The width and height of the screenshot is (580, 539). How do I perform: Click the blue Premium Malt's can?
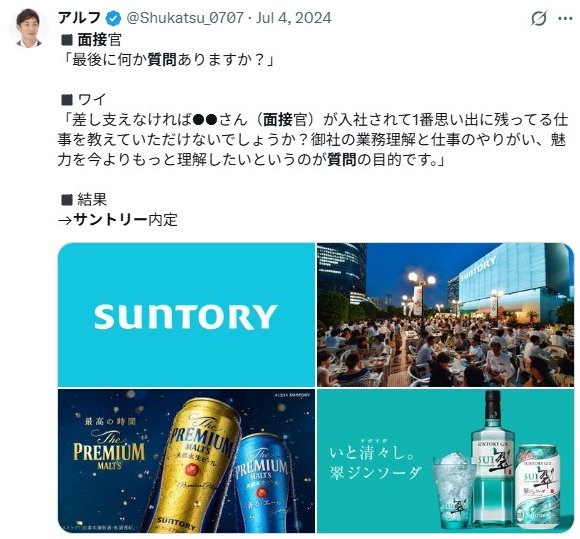pos(263,483)
